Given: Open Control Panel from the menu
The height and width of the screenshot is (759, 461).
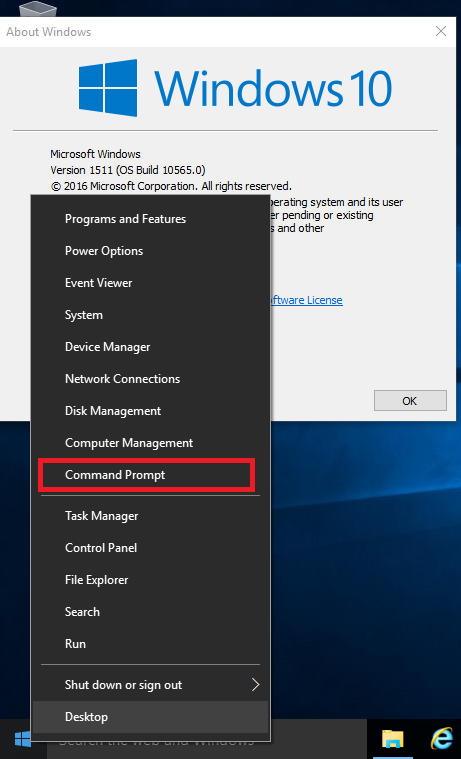Looking at the screenshot, I should click(150, 548).
